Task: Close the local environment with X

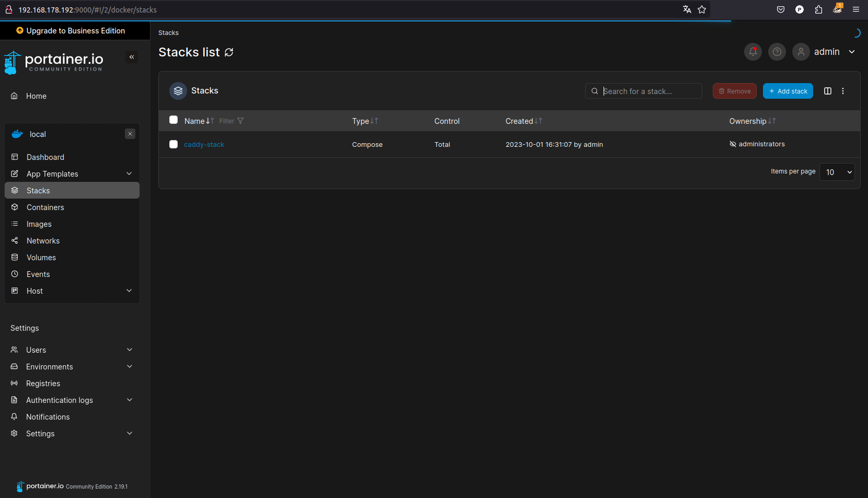Action: (130, 134)
